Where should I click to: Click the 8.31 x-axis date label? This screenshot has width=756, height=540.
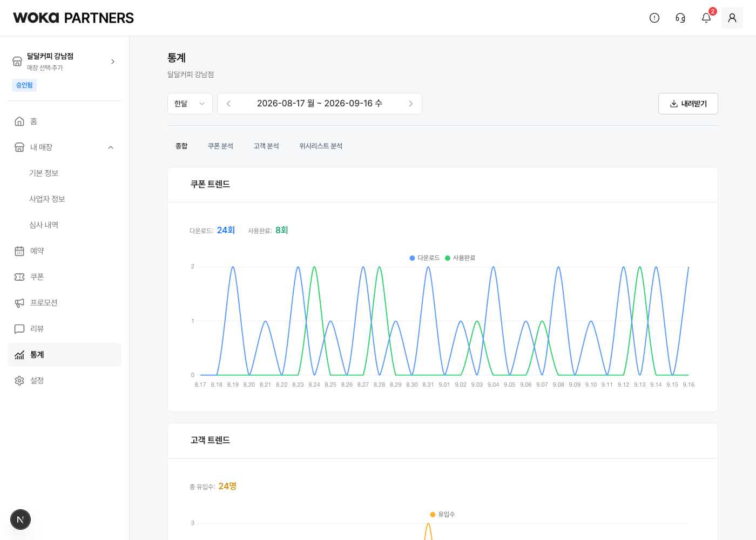(428, 384)
